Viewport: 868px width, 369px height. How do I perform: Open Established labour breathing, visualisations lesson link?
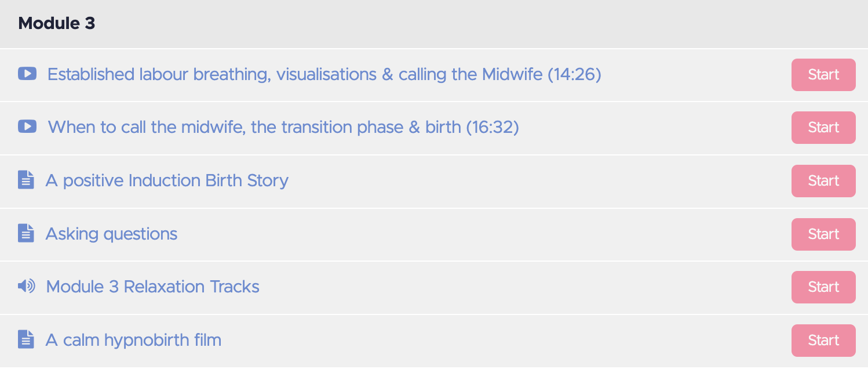[324, 74]
